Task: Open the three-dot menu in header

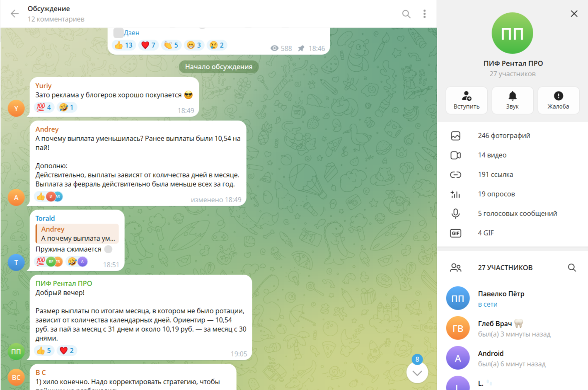Action: point(424,14)
